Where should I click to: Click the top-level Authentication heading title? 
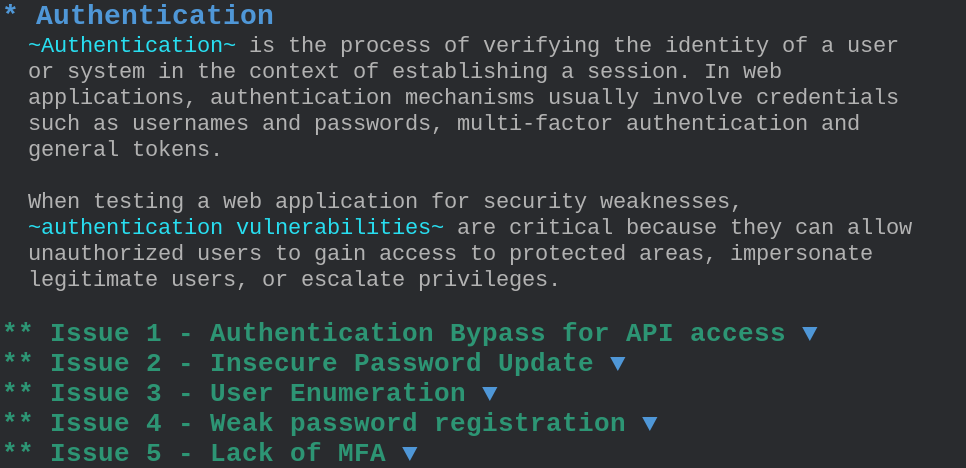[154, 16]
